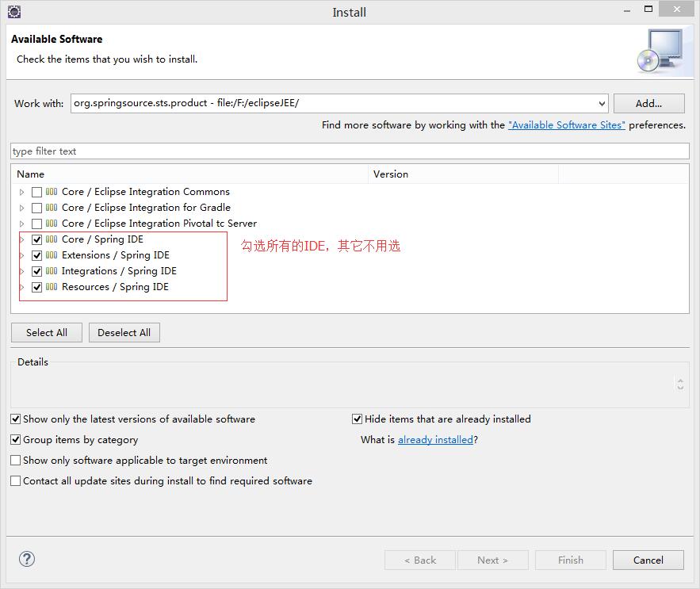Uncheck the Integrations / Spring IDE checkbox
The height and width of the screenshot is (589, 700).
tap(37, 271)
